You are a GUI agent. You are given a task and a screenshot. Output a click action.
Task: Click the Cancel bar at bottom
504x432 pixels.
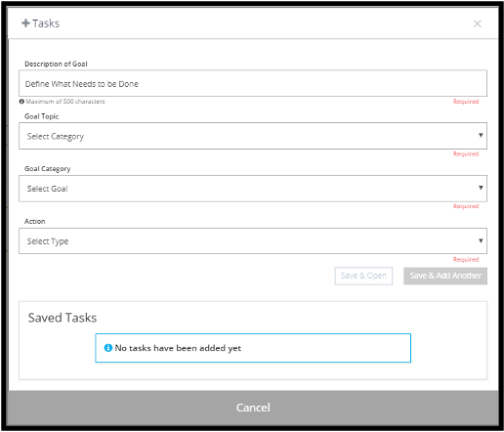pyautogui.click(x=253, y=408)
